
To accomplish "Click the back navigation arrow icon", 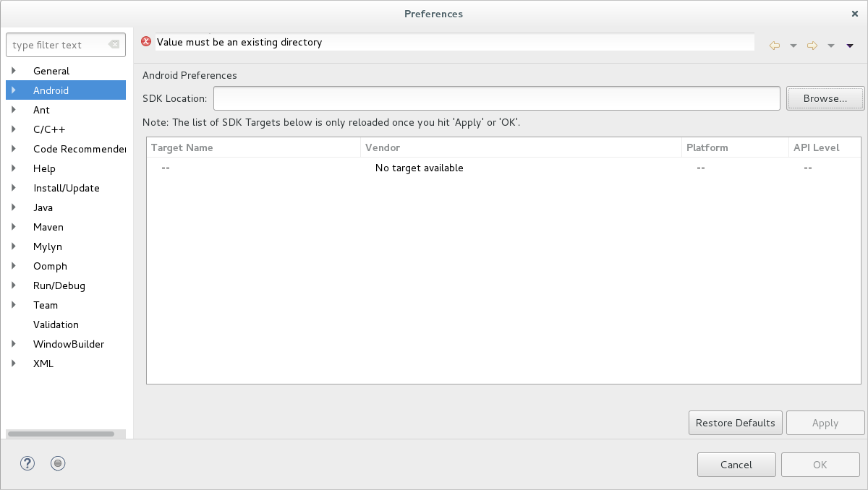I will point(775,46).
